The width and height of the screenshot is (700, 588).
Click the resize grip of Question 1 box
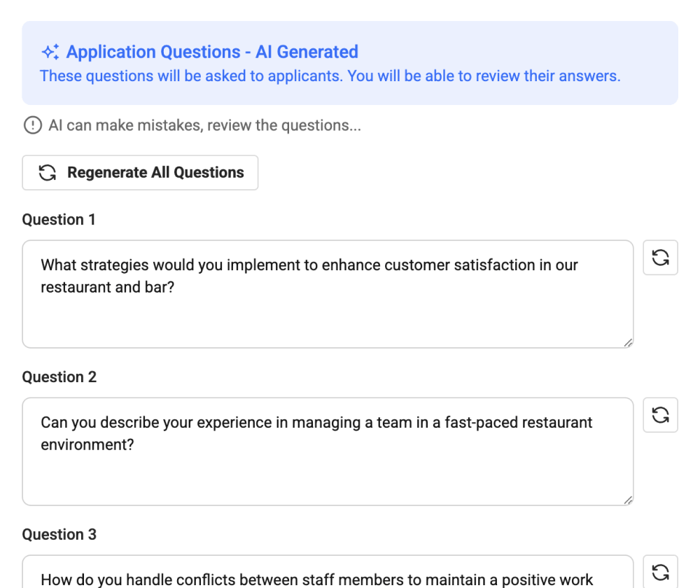pyautogui.click(x=628, y=342)
